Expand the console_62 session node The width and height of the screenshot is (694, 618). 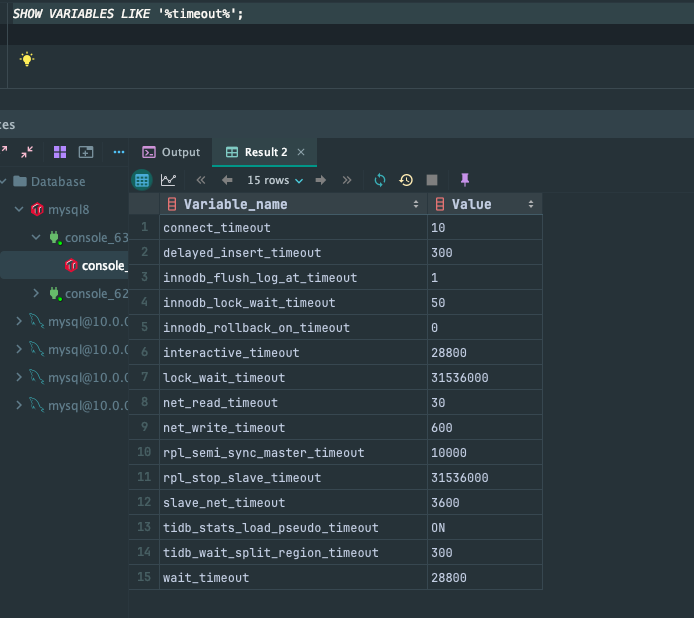click(x=37, y=293)
